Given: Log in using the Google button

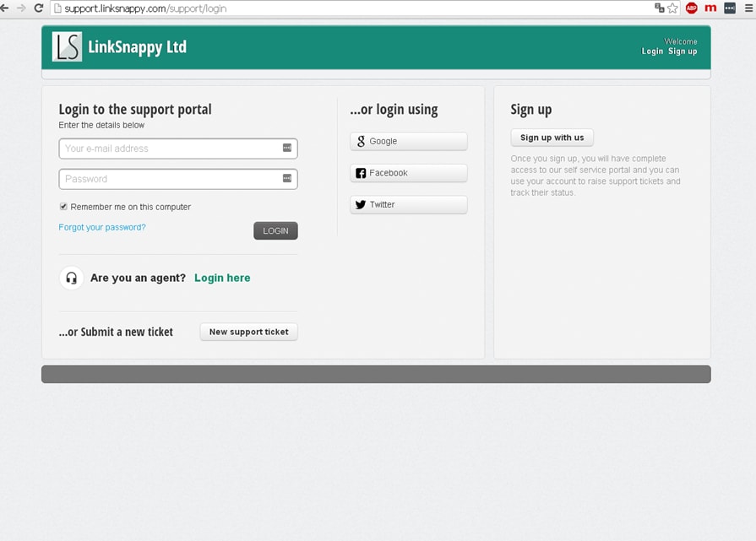Looking at the screenshot, I should pyautogui.click(x=409, y=141).
